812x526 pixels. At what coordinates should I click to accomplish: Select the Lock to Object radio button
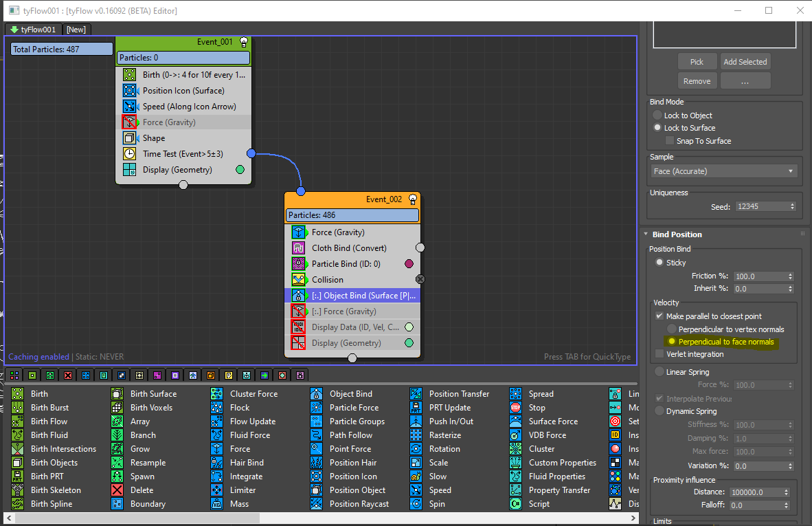tap(657, 115)
